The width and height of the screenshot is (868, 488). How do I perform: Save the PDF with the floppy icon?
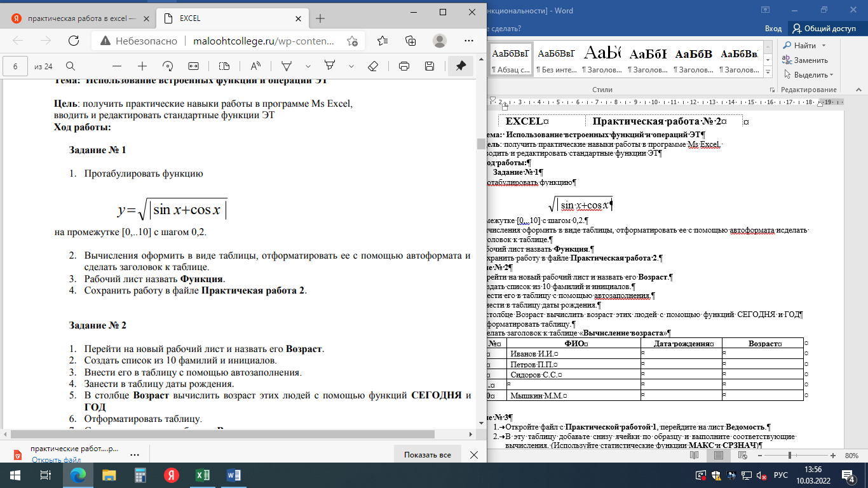click(430, 66)
